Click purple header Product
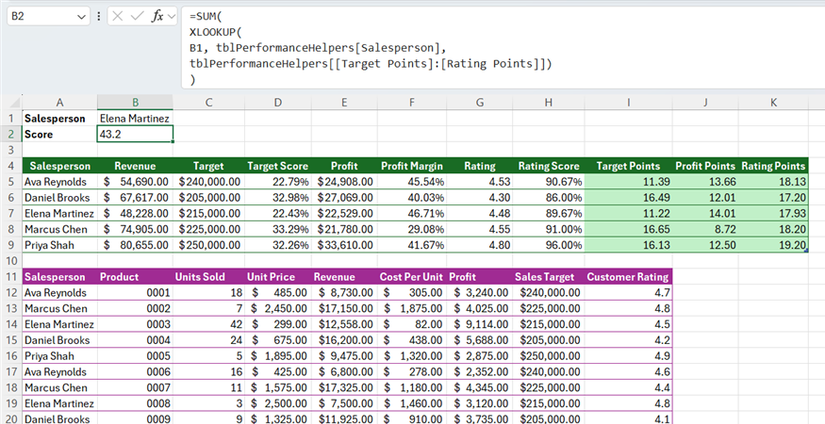This screenshot has height=424, width=825. tap(135, 277)
